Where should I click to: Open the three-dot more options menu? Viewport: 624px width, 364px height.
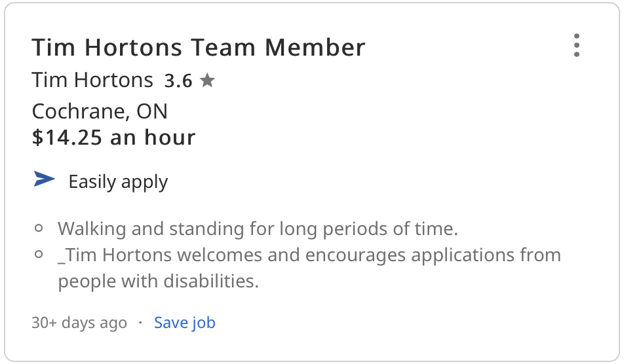(x=577, y=46)
